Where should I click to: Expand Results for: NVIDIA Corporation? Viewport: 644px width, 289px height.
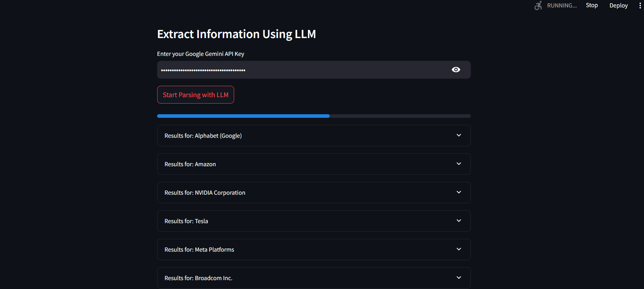tap(314, 193)
